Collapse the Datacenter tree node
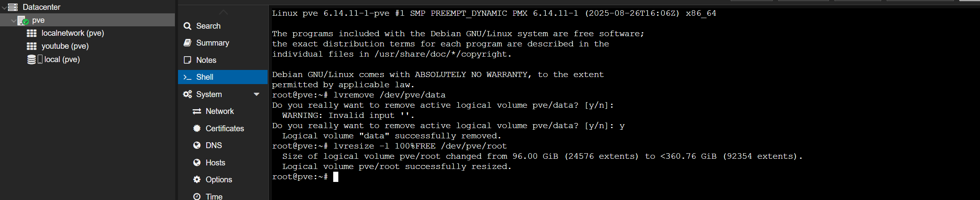The width and height of the screenshot is (980, 200). pos(4,7)
